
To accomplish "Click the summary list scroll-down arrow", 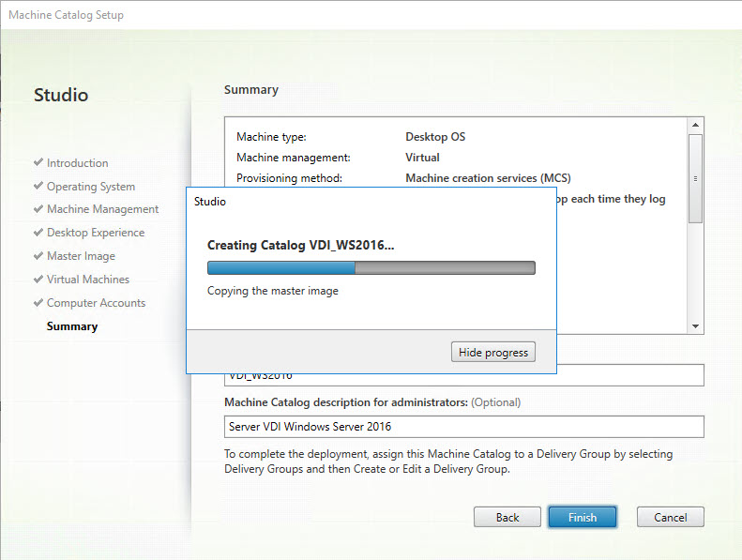I will pos(695,325).
